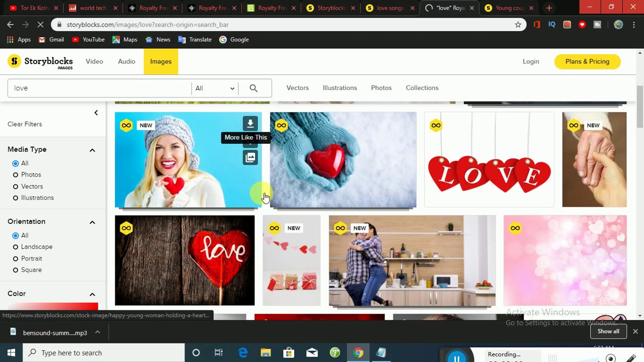Open the YouTube bookmark
Screen dimensions: 644x362
(x=88, y=40)
